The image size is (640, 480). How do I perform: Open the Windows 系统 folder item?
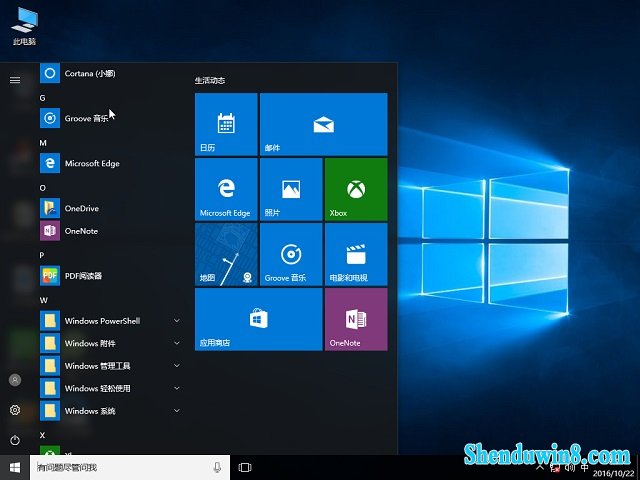(110, 411)
